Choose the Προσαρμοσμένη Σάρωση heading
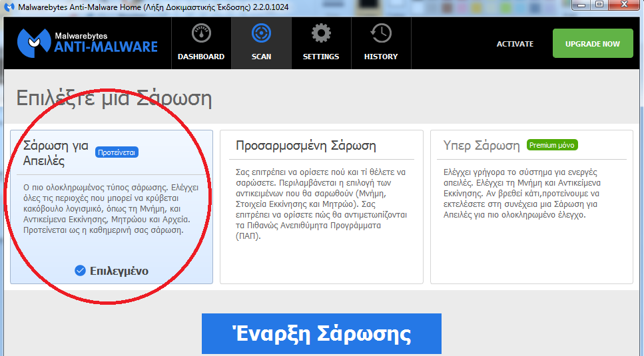Viewport: 644px width, 356px height. [x=306, y=146]
